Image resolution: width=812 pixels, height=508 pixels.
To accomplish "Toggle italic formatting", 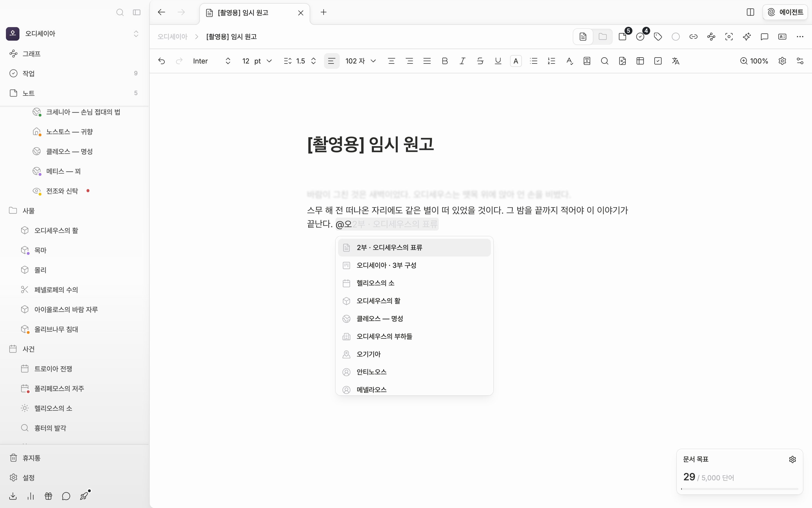I will point(463,61).
